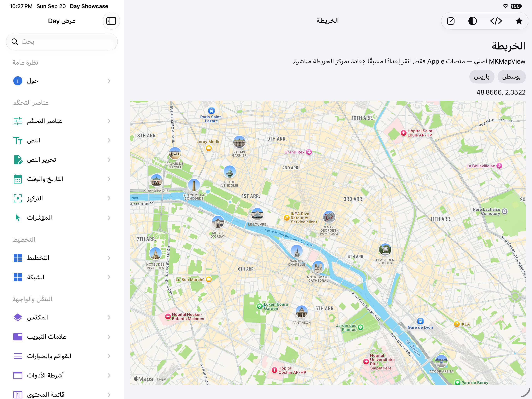The height and width of the screenshot is (399, 532).
Task: Click the magnifying glass search icon
Action: point(15,42)
